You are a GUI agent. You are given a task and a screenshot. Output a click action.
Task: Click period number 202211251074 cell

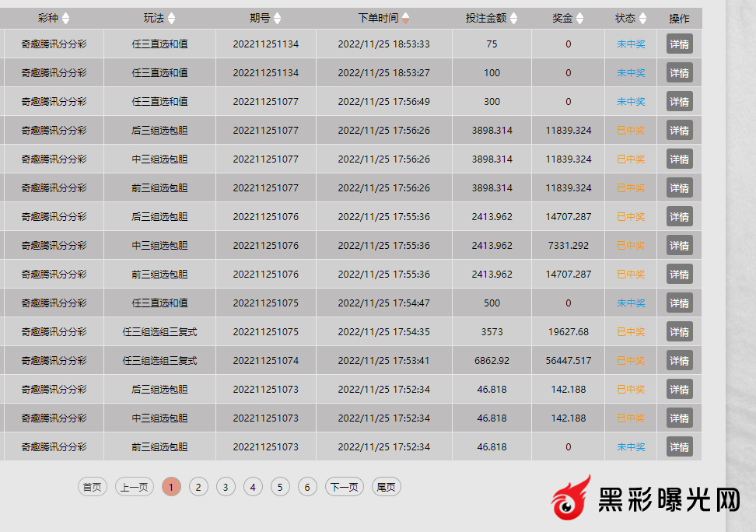(265, 361)
